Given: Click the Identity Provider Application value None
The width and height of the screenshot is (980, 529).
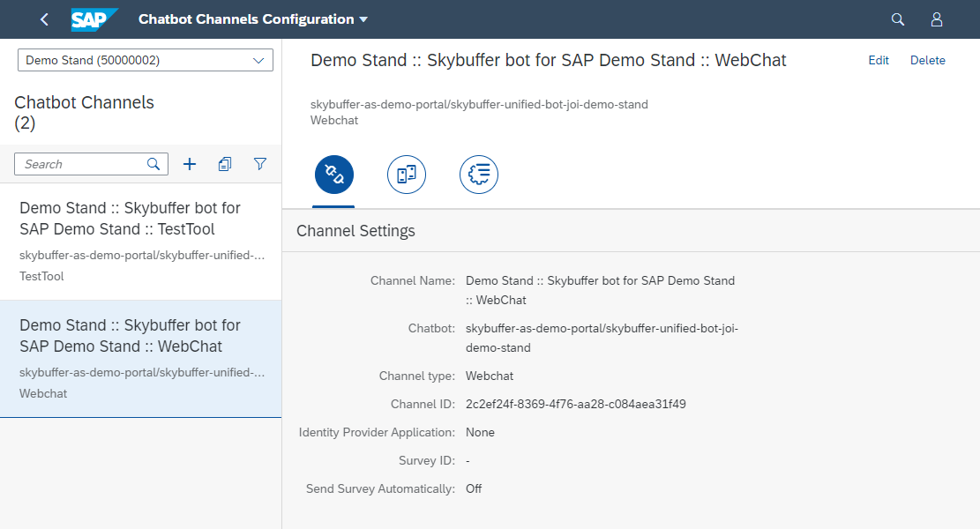Looking at the screenshot, I should point(480,432).
